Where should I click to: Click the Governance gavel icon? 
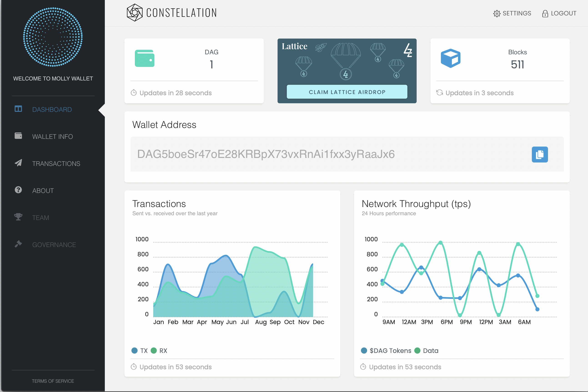pyautogui.click(x=18, y=244)
